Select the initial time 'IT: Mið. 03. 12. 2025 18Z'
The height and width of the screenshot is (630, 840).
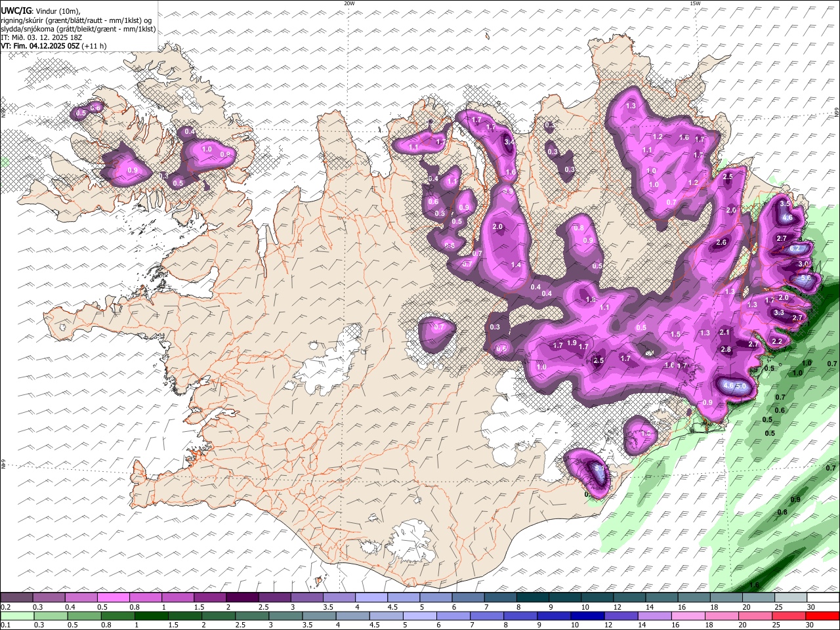point(41,37)
